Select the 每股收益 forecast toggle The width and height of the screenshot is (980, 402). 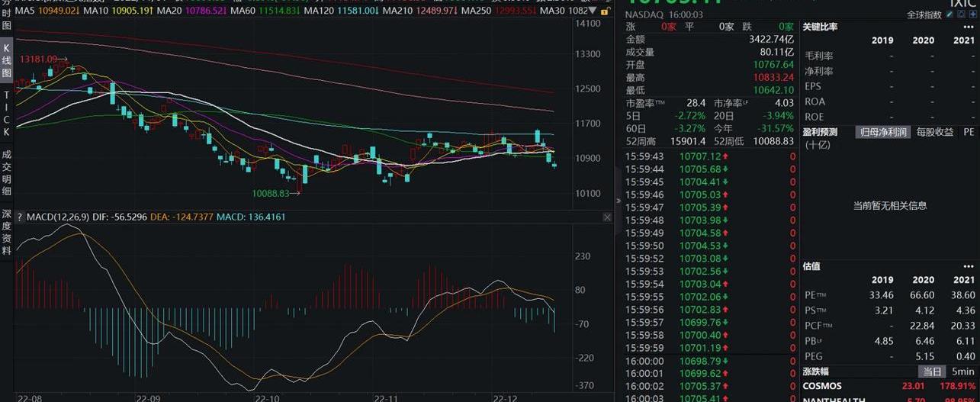[935, 132]
